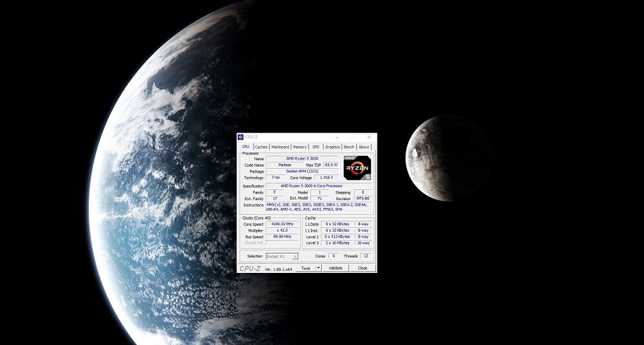
Task: Expand the Tools dropdown arrow
Action: point(318,268)
